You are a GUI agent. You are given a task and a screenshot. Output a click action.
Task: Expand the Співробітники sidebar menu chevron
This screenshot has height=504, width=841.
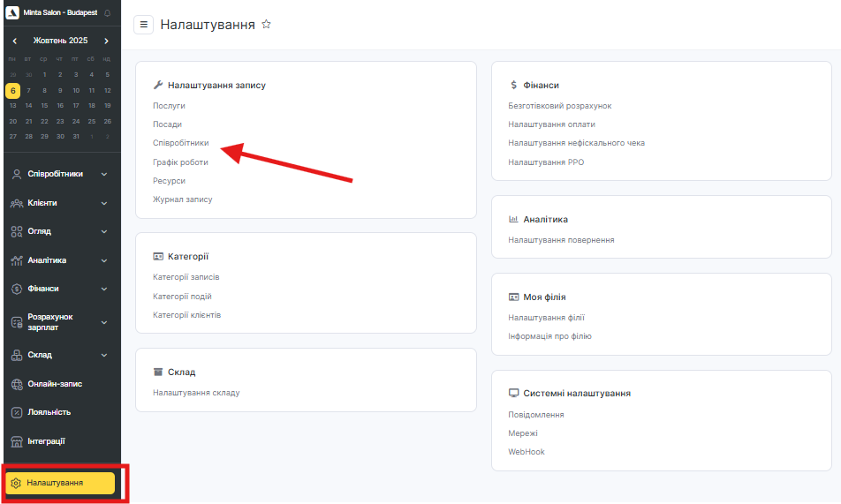point(104,174)
